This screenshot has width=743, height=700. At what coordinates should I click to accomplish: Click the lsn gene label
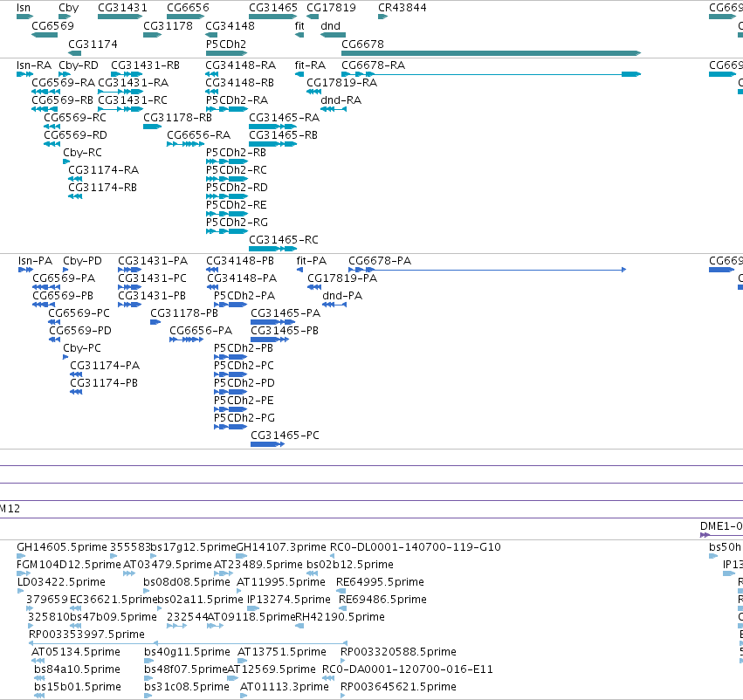pyautogui.click(x=24, y=8)
